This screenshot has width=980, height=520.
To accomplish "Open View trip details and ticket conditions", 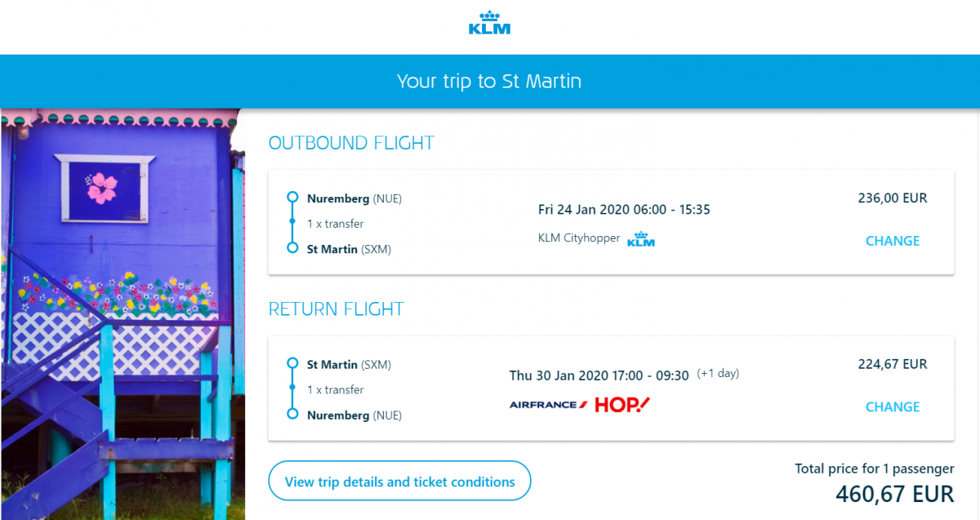I will (399, 482).
